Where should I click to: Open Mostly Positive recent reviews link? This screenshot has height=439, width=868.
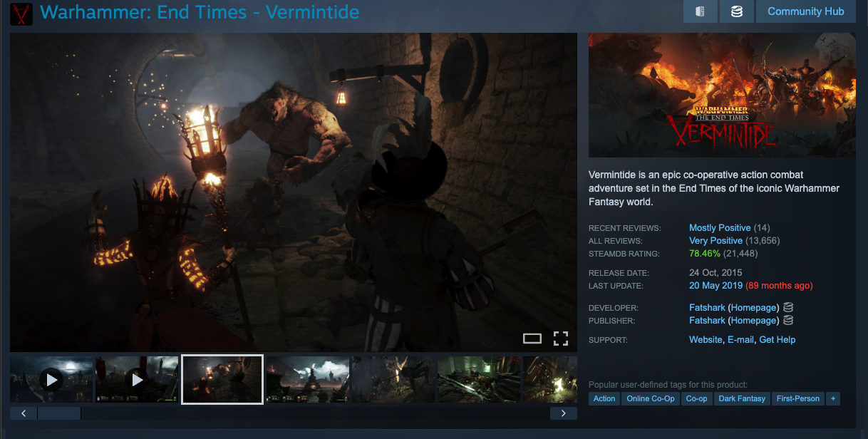720,228
